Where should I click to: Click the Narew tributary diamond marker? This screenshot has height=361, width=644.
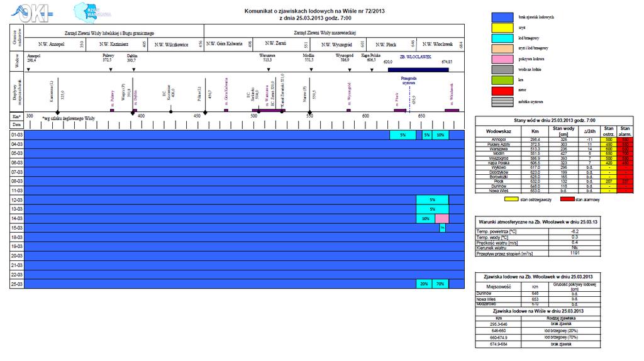(309, 112)
